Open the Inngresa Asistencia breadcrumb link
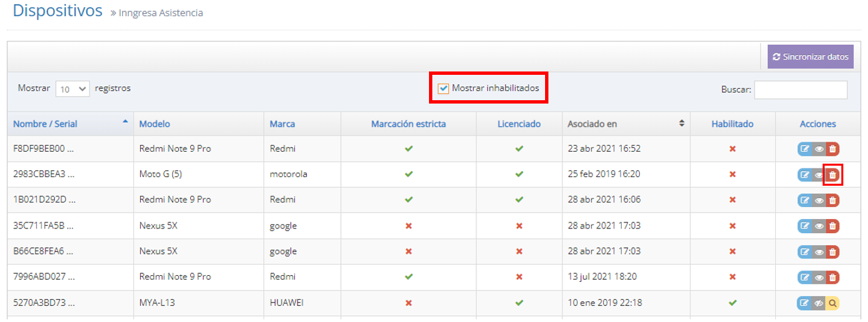 click(x=161, y=13)
